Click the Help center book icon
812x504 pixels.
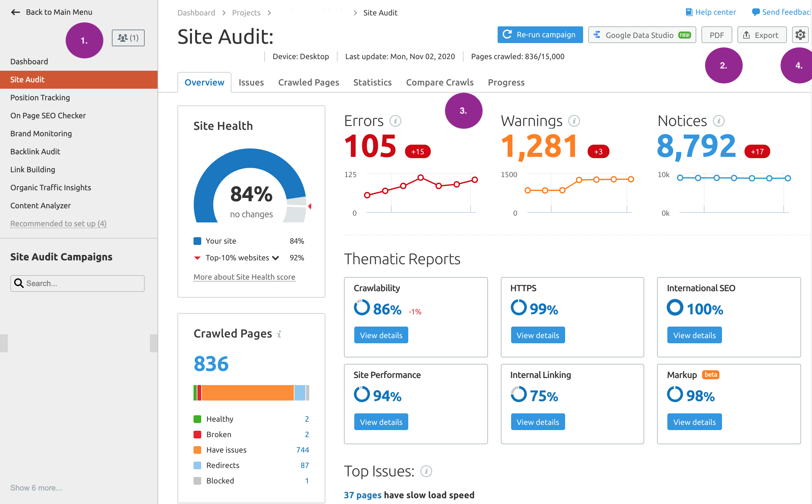(689, 12)
